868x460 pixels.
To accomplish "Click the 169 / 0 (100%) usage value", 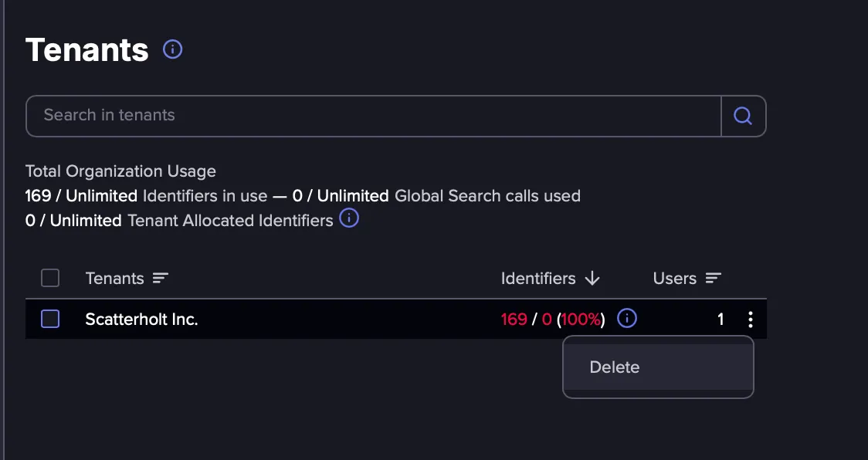I will point(552,320).
